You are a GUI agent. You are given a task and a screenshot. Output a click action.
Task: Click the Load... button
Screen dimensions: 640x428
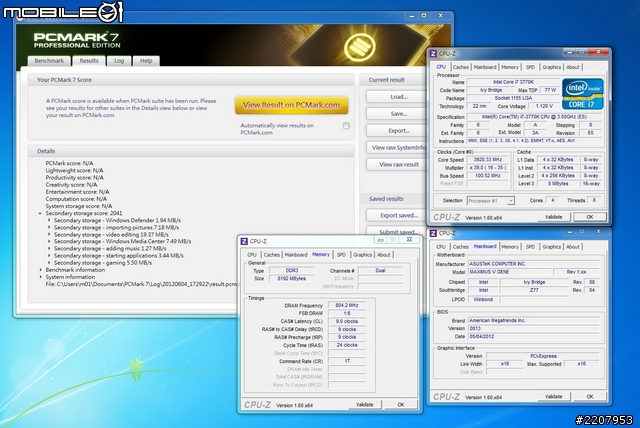click(x=398, y=97)
